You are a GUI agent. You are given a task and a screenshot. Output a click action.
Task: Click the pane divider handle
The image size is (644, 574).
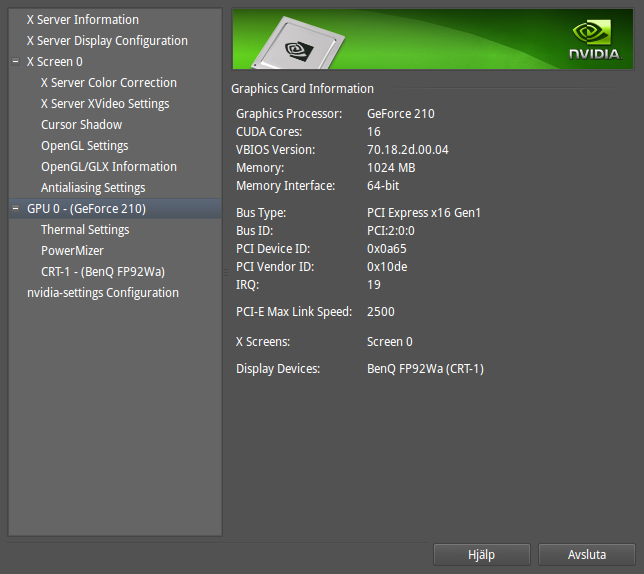(226, 272)
